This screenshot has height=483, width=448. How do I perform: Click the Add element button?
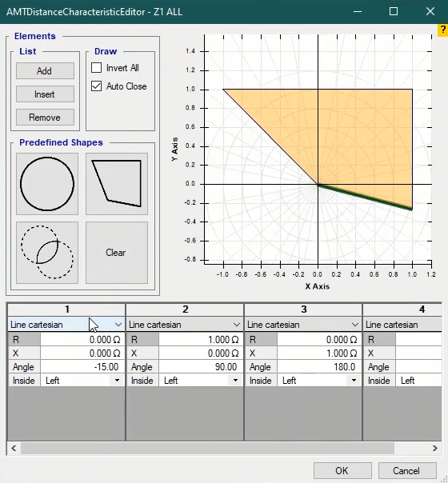pos(45,71)
